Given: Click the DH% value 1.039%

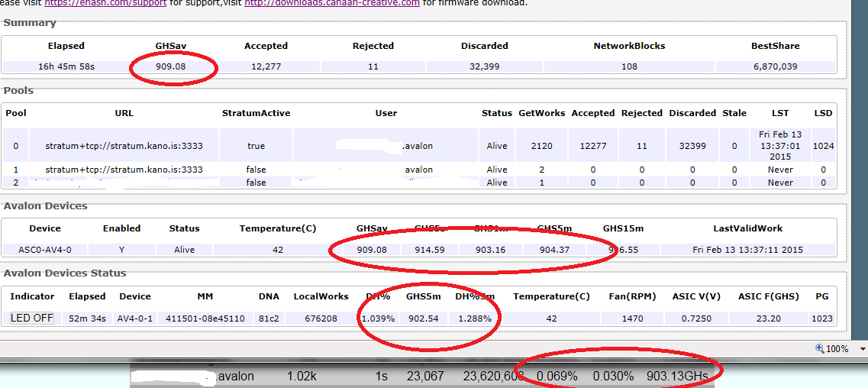Looking at the screenshot, I should [x=379, y=318].
